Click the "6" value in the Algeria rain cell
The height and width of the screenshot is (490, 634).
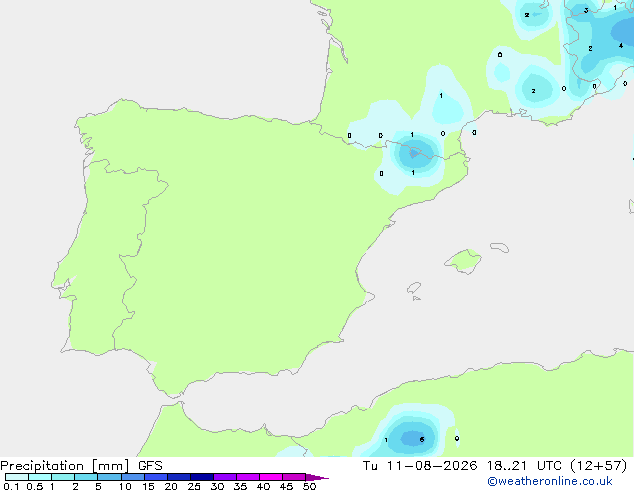click(422, 439)
